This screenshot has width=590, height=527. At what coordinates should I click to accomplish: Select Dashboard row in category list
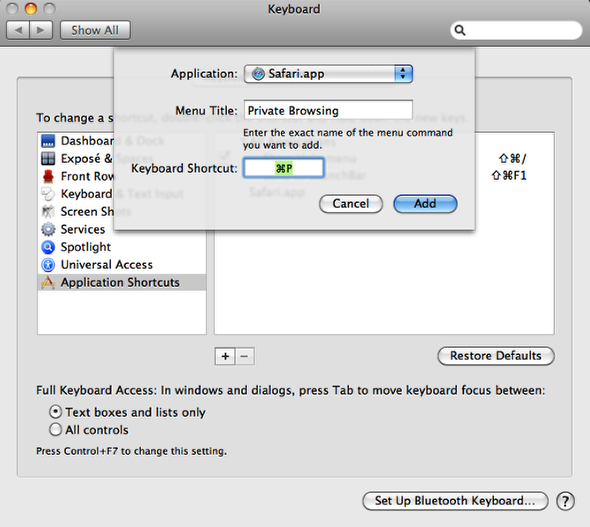click(77, 141)
